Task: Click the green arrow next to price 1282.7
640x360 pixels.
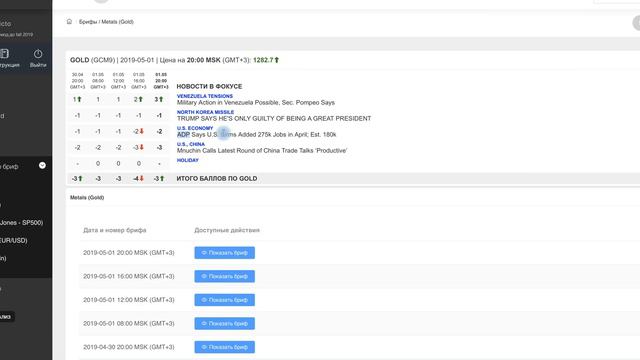Action: (277, 60)
